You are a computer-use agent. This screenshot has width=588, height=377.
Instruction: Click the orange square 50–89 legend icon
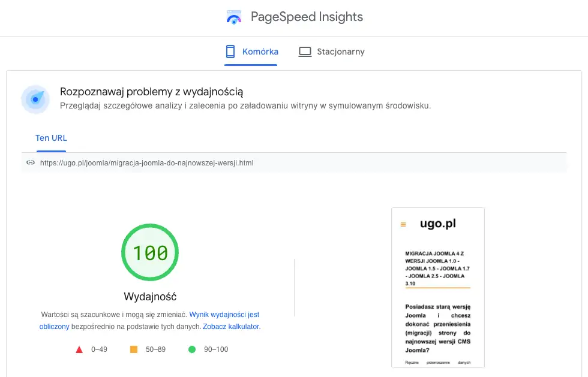click(x=133, y=349)
